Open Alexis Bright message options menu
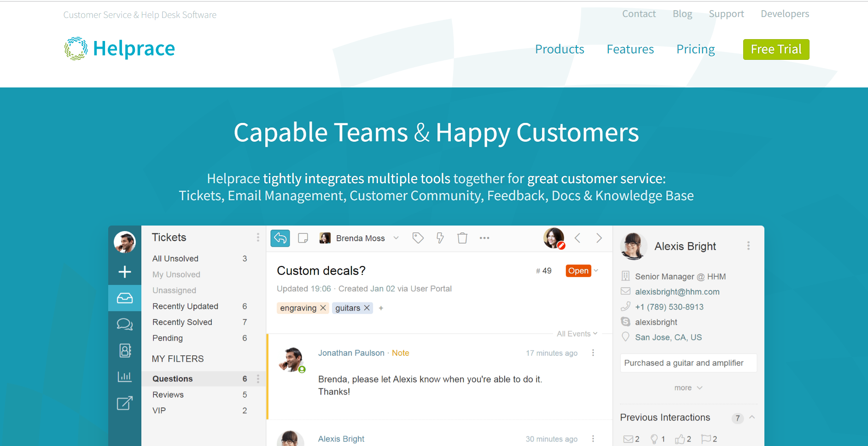This screenshot has width=868, height=446. (593, 439)
